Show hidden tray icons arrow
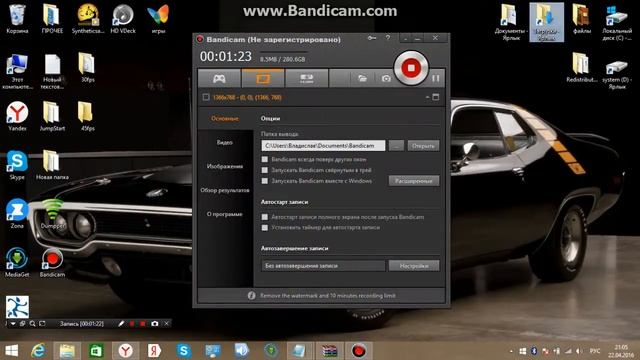The image size is (640, 360). 511,351
